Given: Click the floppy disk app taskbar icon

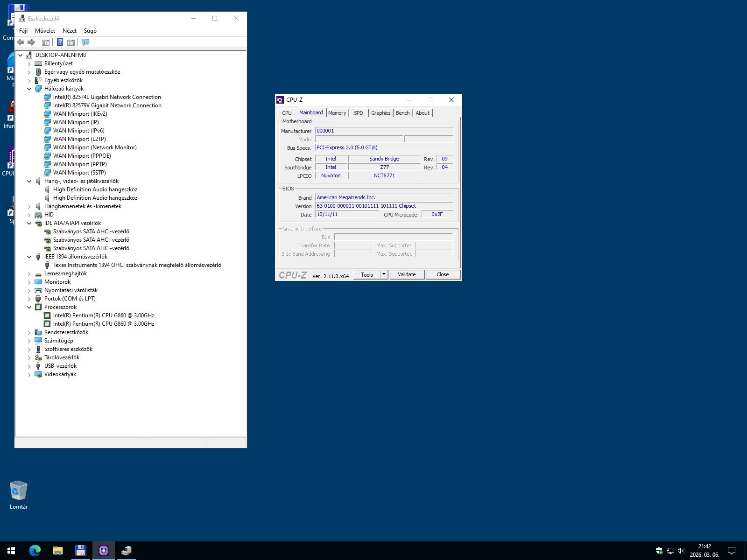Looking at the screenshot, I should click(80, 551).
